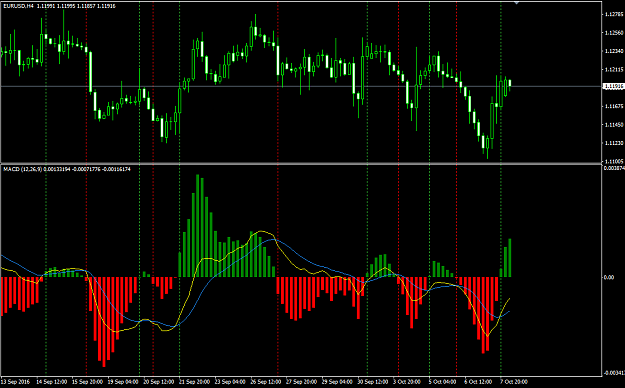This screenshot has width=625, height=388.
Task: Click the EURUSD,H4 chart title text
Action: [x=17, y=6]
